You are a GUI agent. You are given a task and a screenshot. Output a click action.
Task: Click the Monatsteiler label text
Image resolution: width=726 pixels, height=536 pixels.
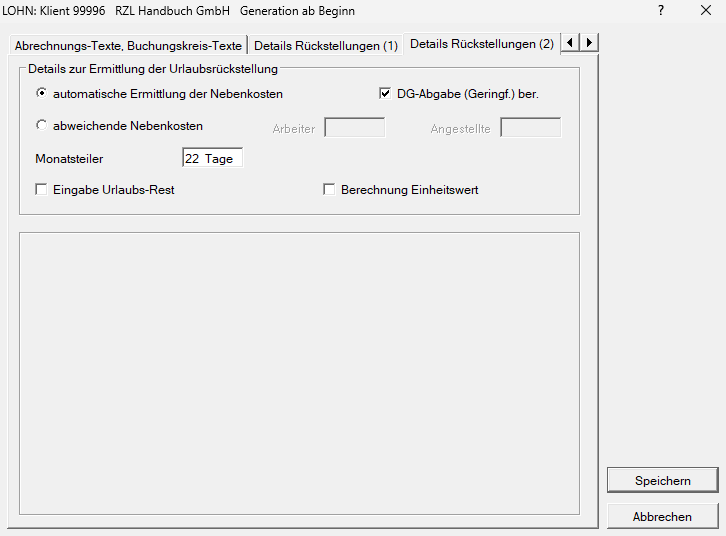(69, 159)
